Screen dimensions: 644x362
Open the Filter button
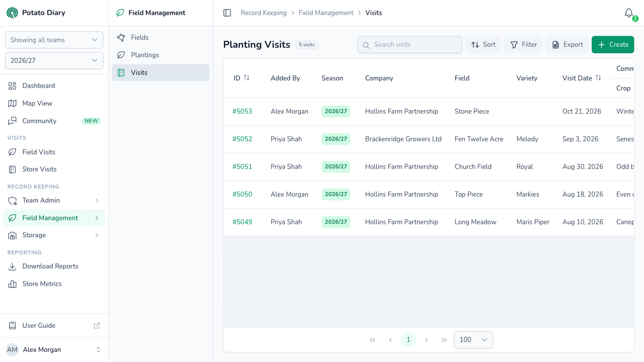coord(523,45)
